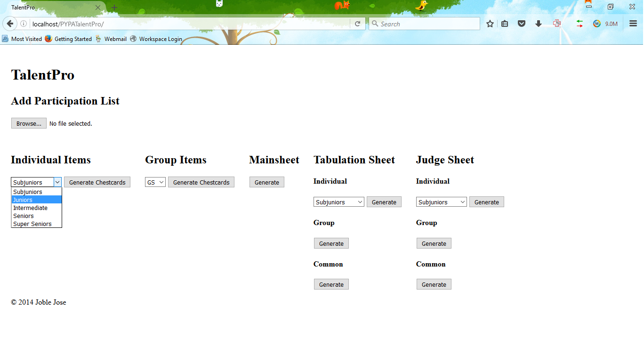Open a new tab with the plus icon
The width and height of the screenshot is (644, 339).
113,8
